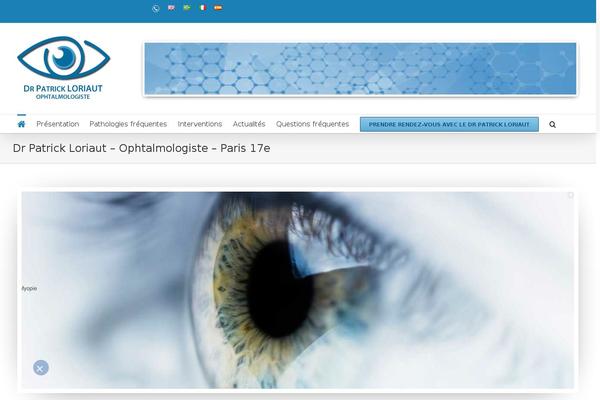Click the small square icon at slider top-right

click(571, 195)
